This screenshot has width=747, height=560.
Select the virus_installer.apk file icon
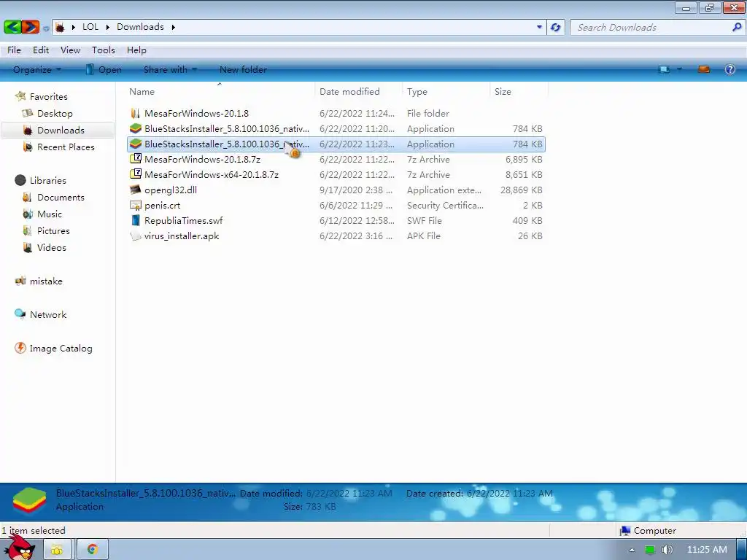tap(135, 236)
